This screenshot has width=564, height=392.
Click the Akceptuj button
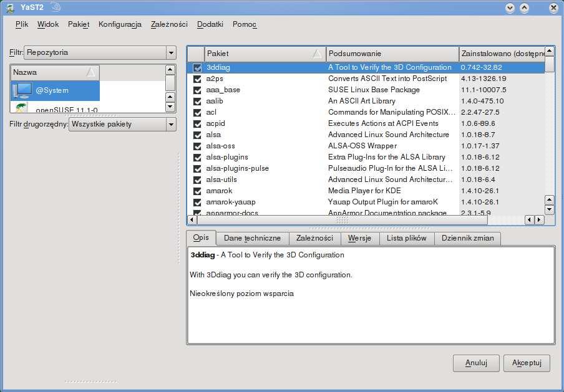click(527, 363)
